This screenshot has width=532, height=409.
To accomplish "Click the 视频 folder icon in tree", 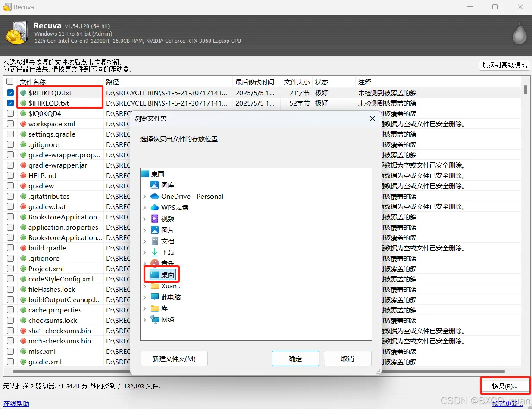I will (x=155, y=219).
